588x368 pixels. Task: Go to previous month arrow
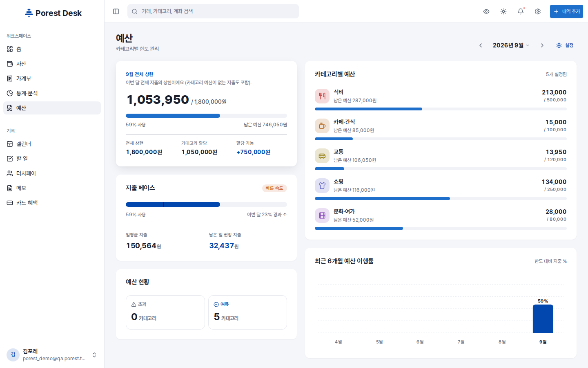[481, 45]
